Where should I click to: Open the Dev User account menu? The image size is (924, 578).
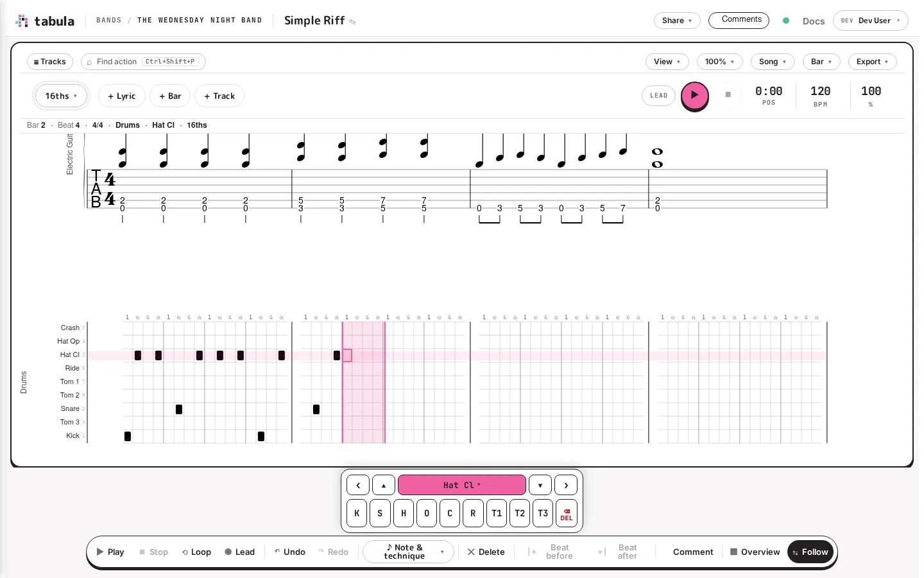click(x=871, y=21)
